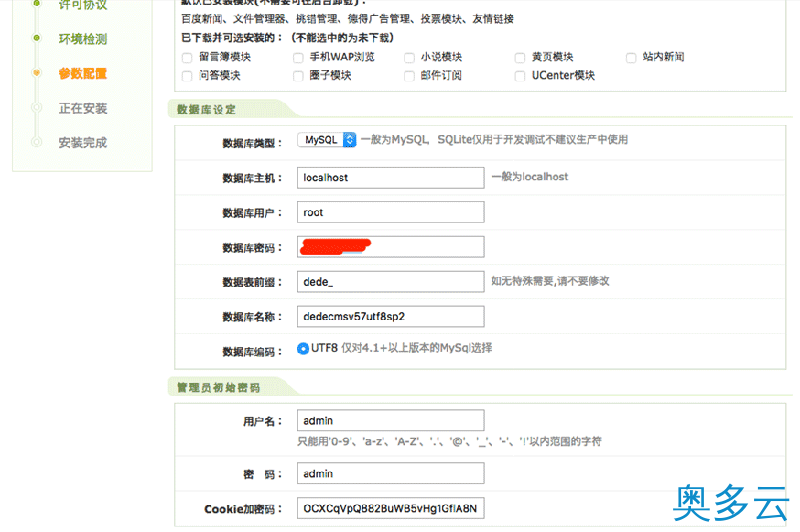Viewport: 800px width, 532px height.
Task: Select the UTF8 encoding radio button
Action: 303,348
